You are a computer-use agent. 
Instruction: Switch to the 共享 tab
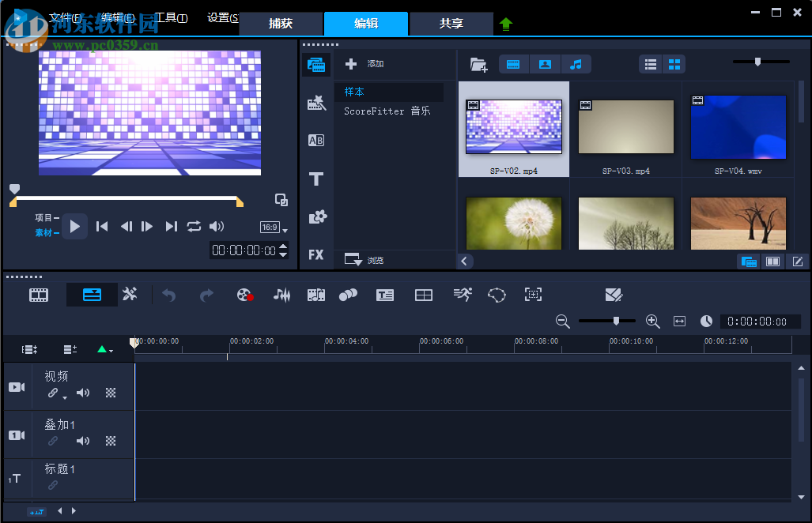(451, 24)
